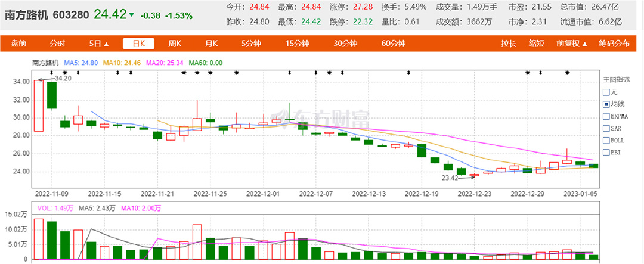Click the green down-triangle beside price 24.42
644x264 pixels.
tap(131, 15)
